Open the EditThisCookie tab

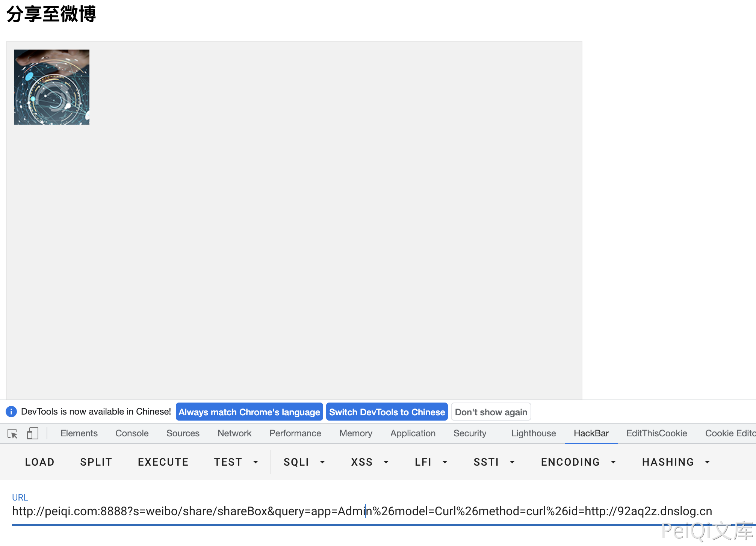[x=656, y=433]
